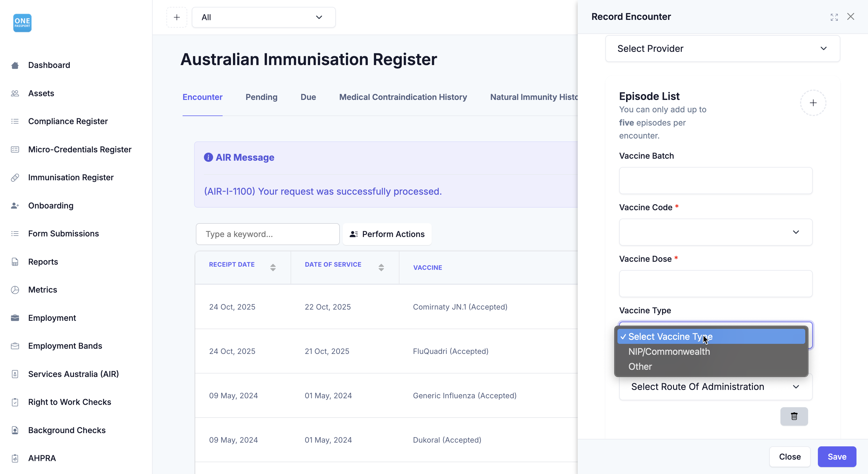Viewport: 868px width, 474px height.
Task: Open Onboarding from the sidebar
Action: 51,206
